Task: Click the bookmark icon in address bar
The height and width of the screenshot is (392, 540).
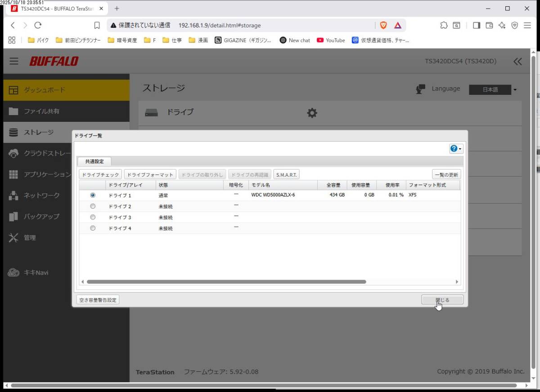Action: tap(97, 25)
